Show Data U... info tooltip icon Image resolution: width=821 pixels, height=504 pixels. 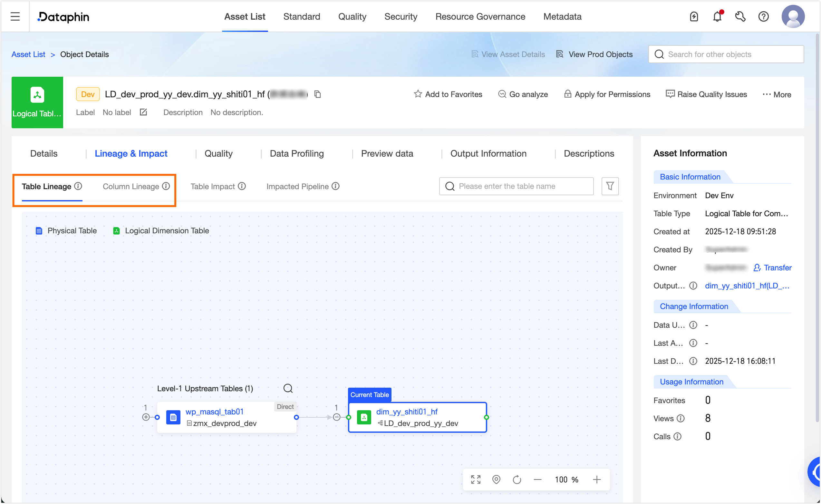coord(693,325)
